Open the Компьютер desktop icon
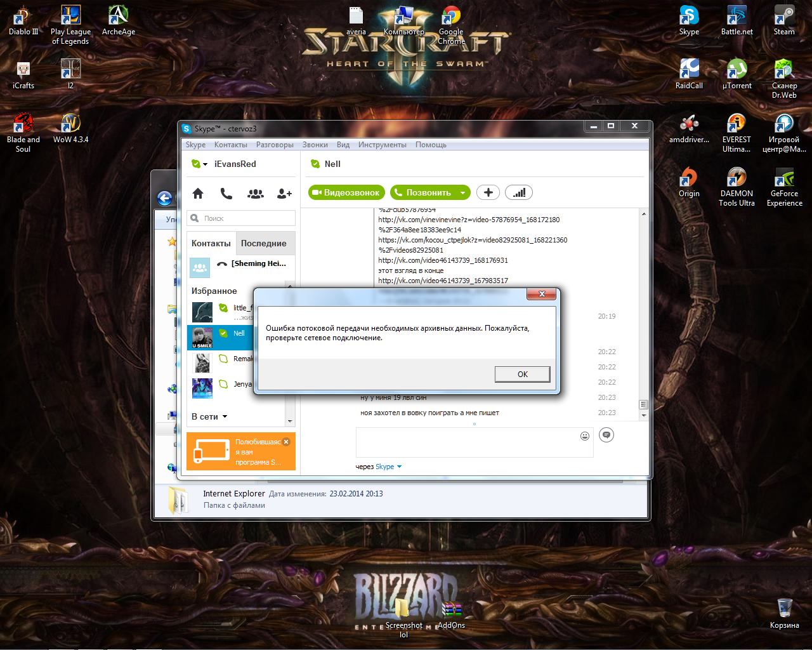This screenshot has height=650, width=812. [403, 20]
